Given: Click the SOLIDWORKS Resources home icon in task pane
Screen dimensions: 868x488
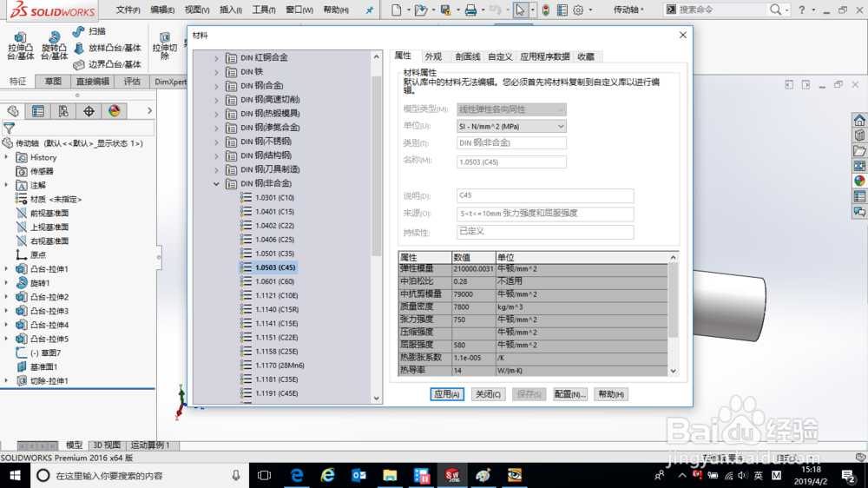Looking at the screenshot, I should [859, 120].
